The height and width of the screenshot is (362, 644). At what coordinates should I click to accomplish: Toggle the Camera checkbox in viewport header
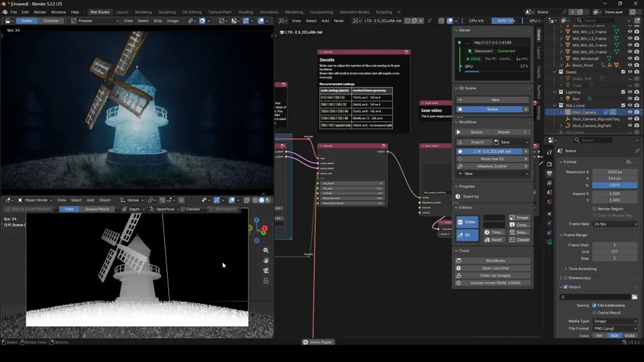(182, 209)
